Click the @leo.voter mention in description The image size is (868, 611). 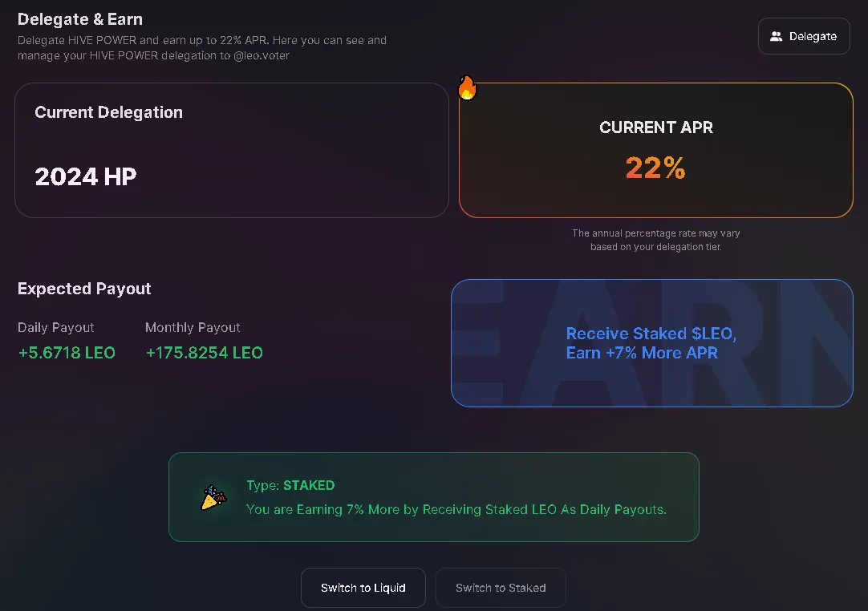click(x=262, y=55)
